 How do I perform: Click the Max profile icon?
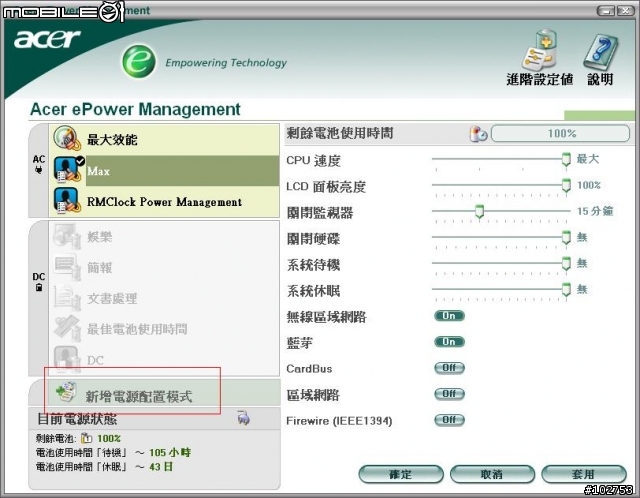67,170
